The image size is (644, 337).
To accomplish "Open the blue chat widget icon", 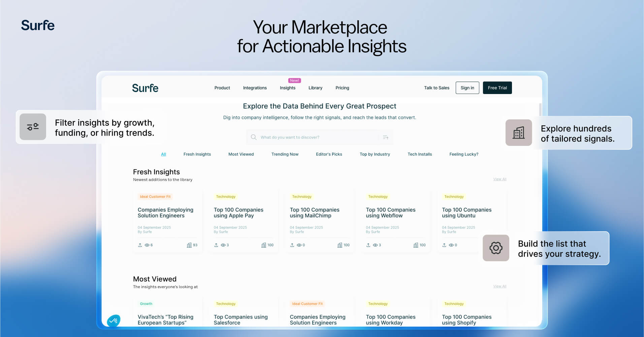I will click(114, 321).
